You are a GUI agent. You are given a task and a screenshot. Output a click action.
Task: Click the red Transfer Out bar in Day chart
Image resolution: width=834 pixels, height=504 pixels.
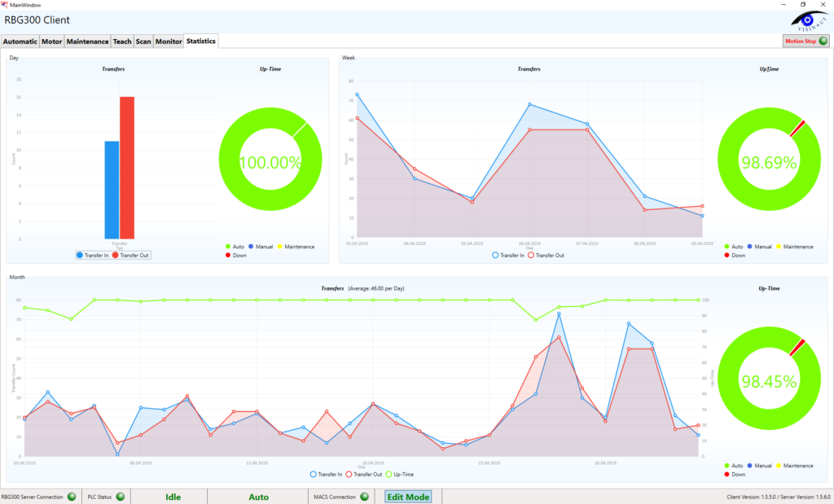pyautogui.click(x=127, y=168)
